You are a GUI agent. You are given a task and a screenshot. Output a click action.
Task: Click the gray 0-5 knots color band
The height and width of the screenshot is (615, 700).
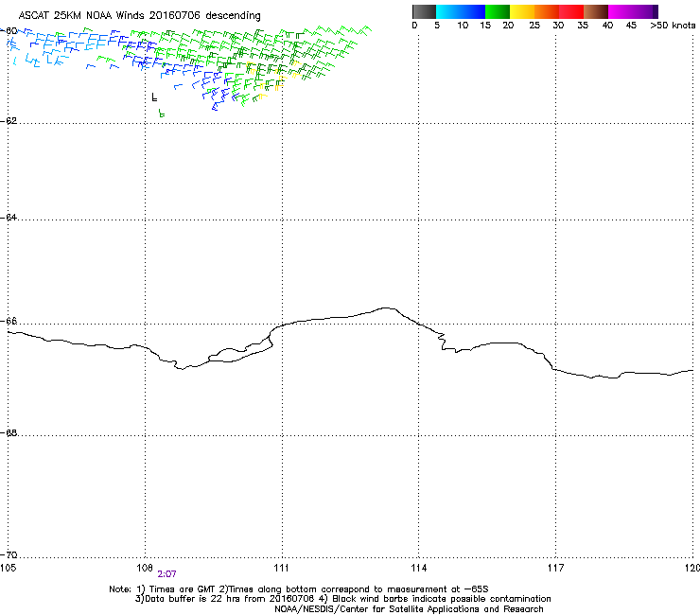pos(424,11)
